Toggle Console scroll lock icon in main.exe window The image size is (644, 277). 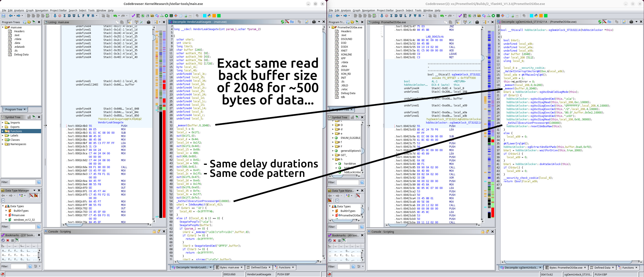pos(154,231)
